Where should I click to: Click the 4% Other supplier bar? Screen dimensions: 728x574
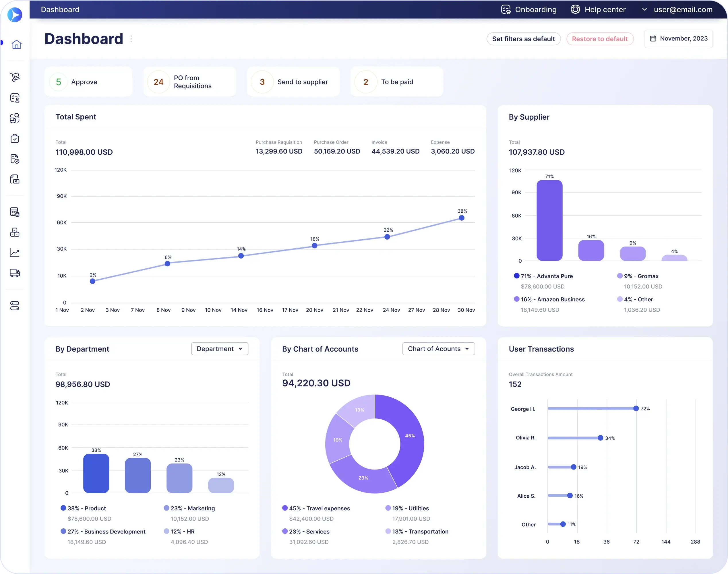pos(675,258)
